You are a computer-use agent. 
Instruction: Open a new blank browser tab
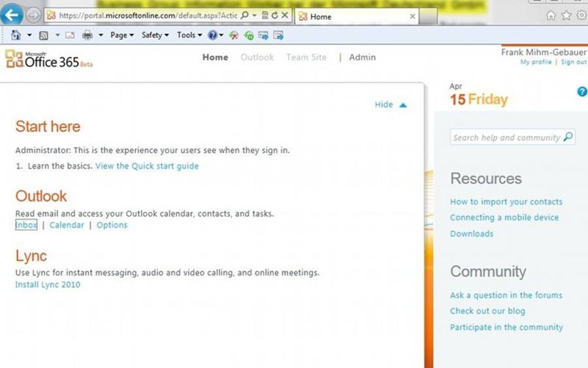point(428,16)
